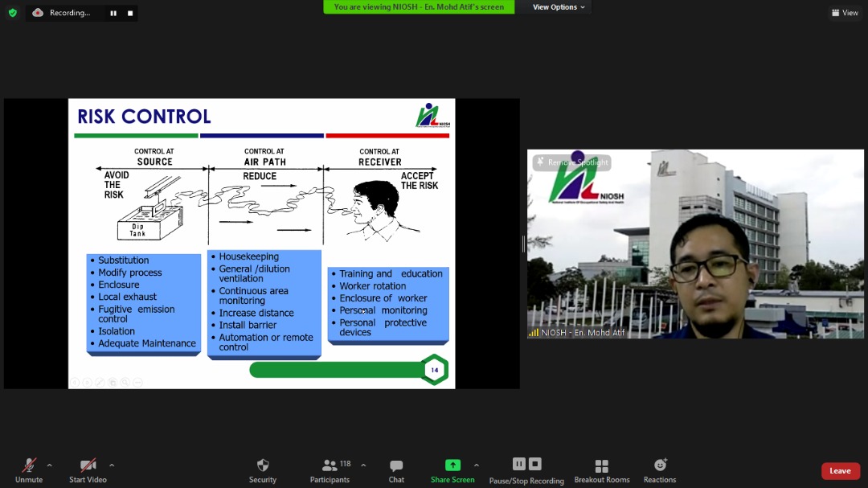Image resolution: width=868 pixels, height=488 pixels.
Task: Click the green encryption shield icon
Action: pos(12,13)
